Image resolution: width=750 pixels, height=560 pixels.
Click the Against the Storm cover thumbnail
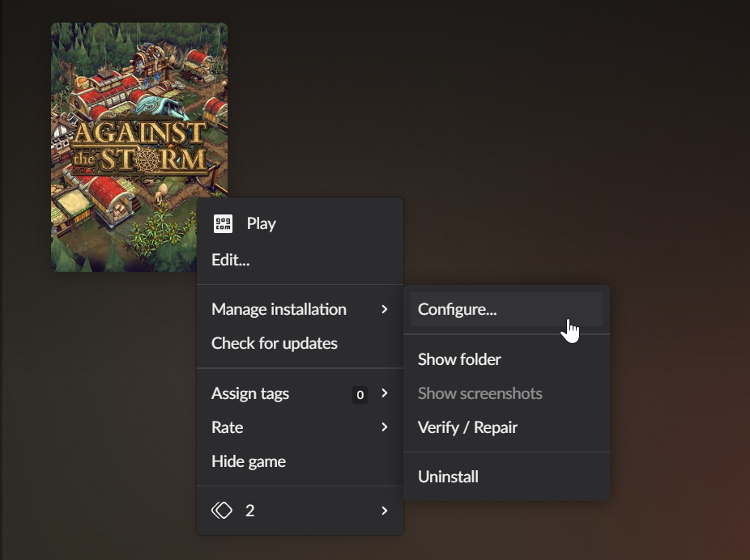[x=139, y=147]
